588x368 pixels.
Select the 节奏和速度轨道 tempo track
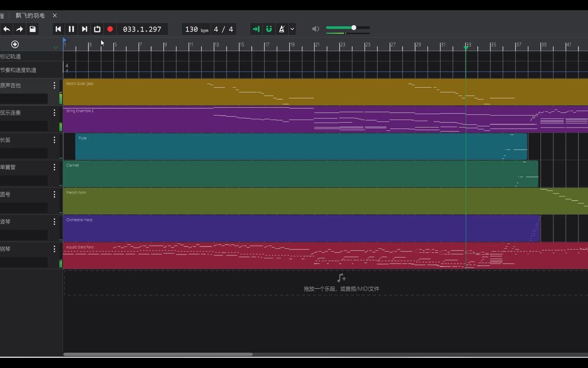(x=31, y=70)
